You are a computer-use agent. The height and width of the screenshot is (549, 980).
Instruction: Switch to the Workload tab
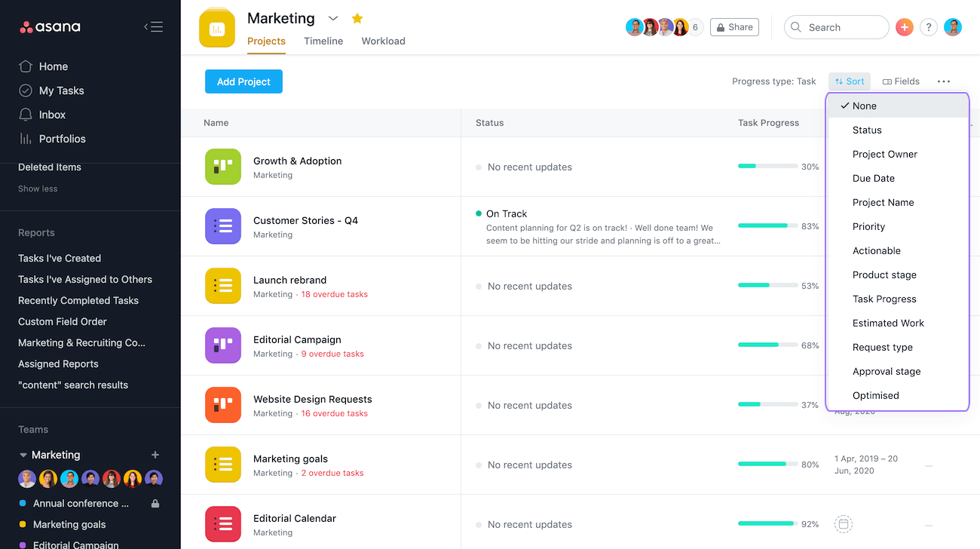tap(383, 41)
